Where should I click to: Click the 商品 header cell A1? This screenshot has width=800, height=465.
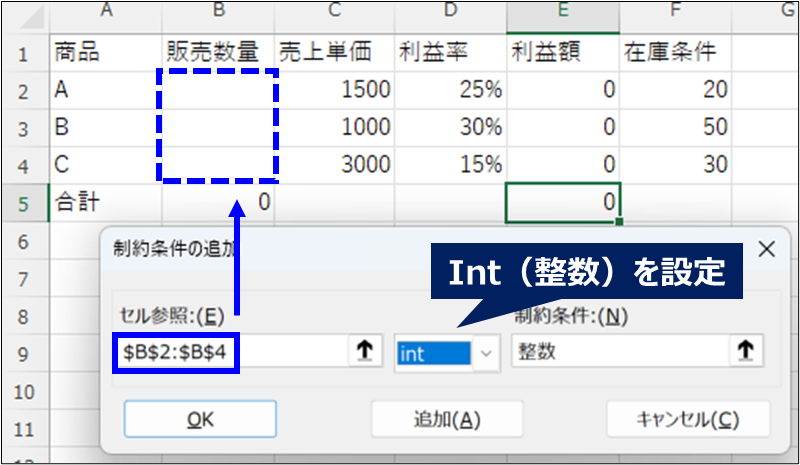pyautogui.click(x=105, y=52)
